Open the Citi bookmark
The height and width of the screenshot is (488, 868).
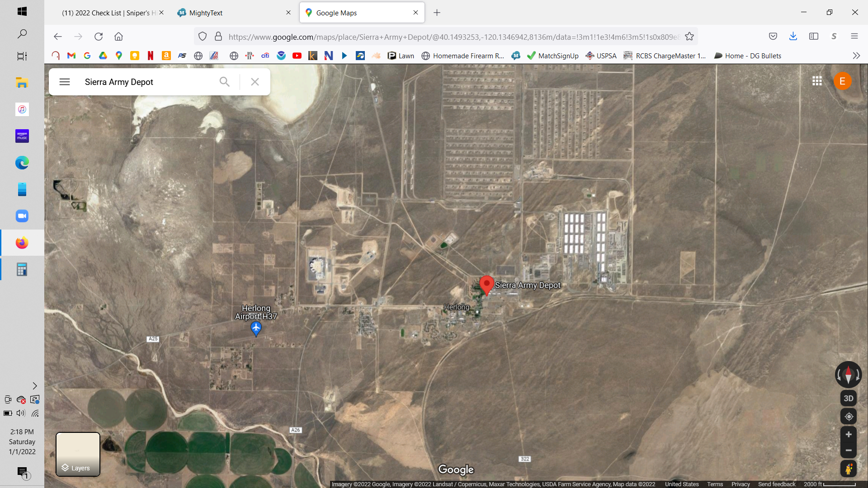(265, 56)
